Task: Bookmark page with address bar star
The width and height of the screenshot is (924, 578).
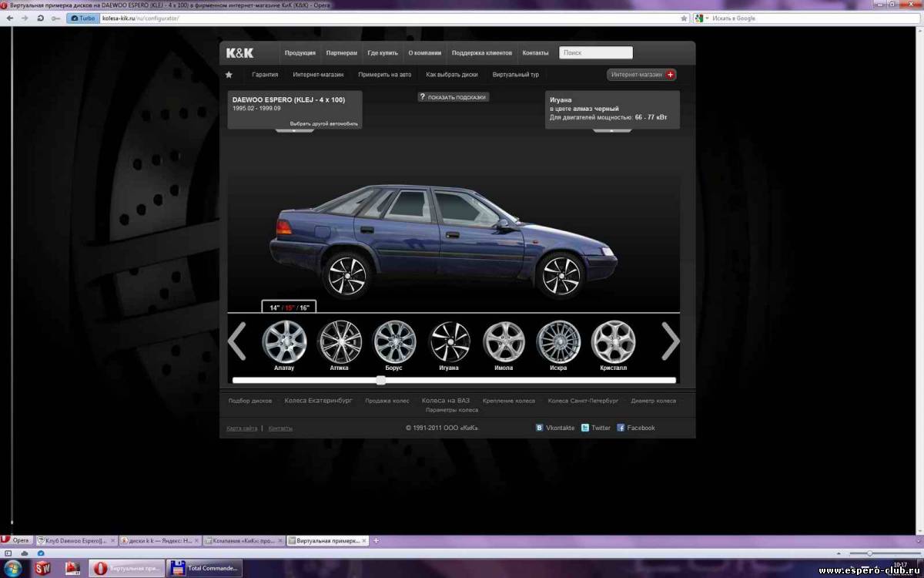Action: point(684,18)
